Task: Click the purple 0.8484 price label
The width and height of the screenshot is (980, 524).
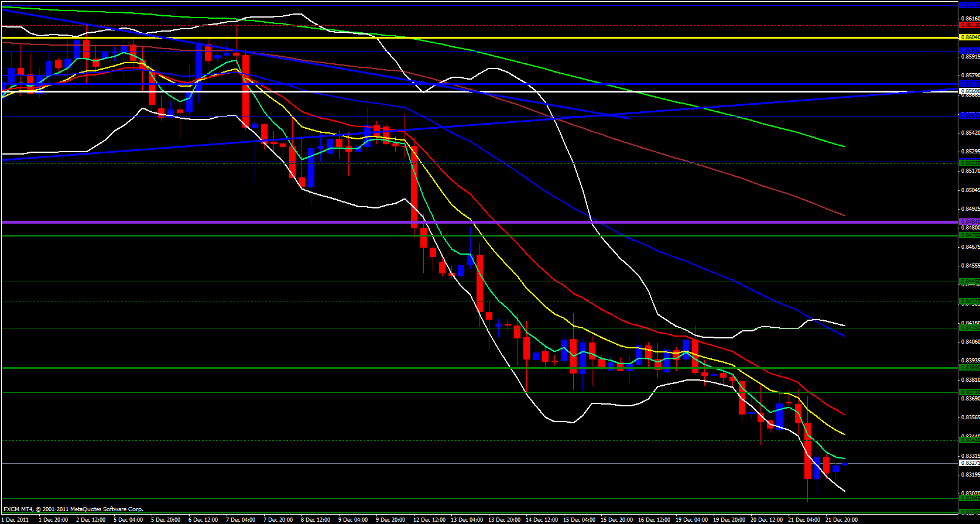Action: tap(969, 222)
